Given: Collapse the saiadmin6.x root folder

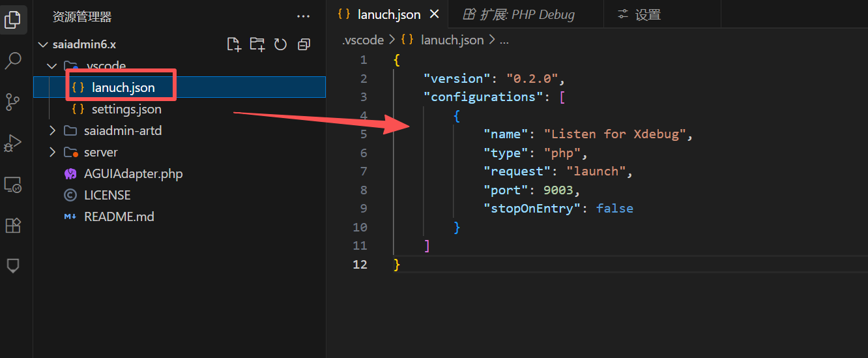Looking at the screenshot, I should (x=43, y=45).
